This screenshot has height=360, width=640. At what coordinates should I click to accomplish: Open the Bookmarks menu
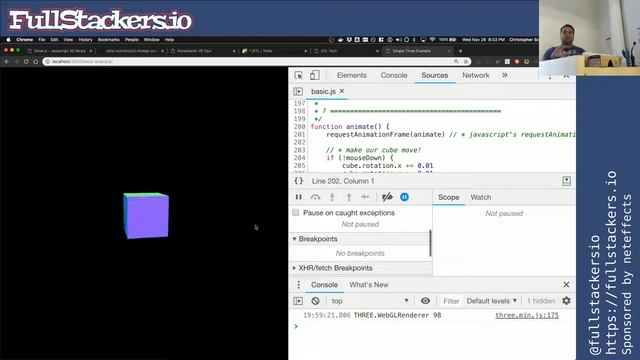109,40
